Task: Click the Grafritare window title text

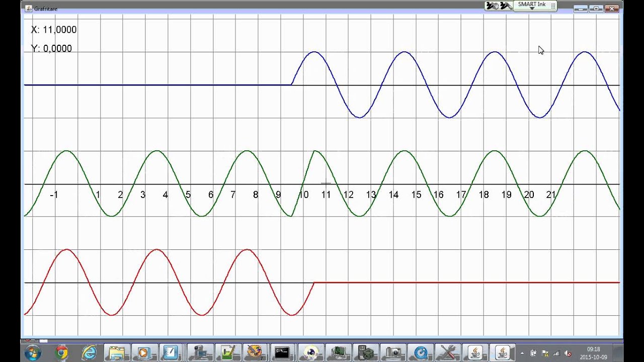Action: click(x=46, y=9)
